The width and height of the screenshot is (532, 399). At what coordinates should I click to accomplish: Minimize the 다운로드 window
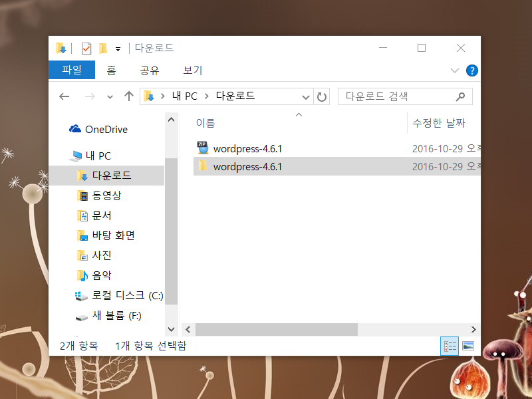coord(383,48)
